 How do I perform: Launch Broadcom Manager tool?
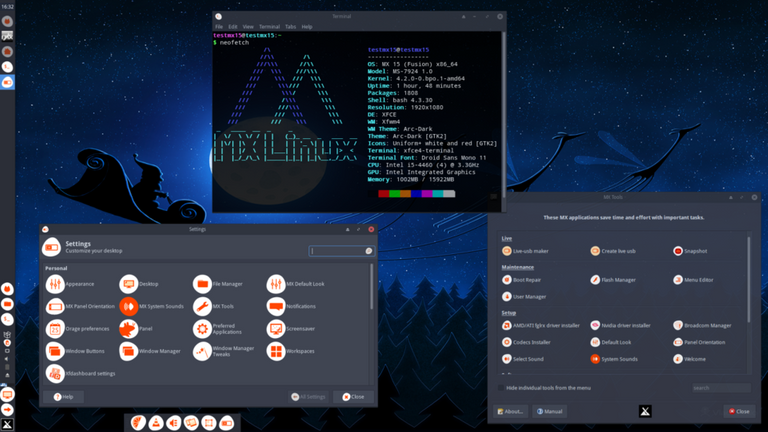(702, 325)
